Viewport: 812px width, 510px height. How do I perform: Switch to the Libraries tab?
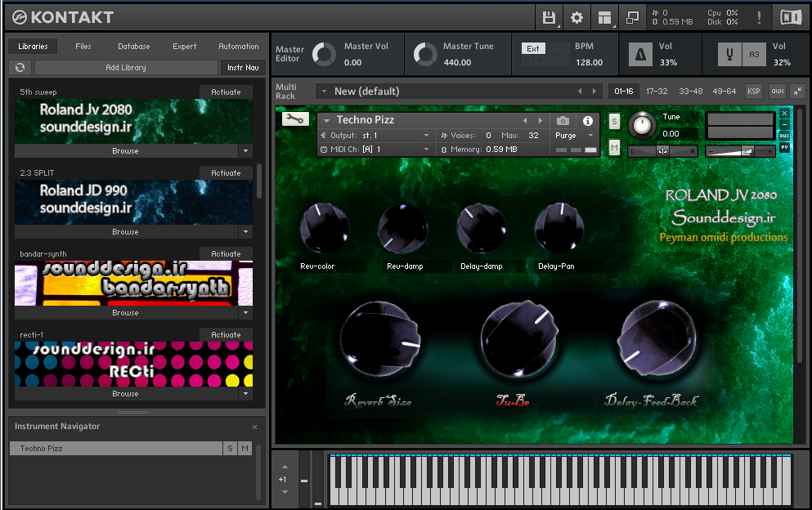coord(34,47)
